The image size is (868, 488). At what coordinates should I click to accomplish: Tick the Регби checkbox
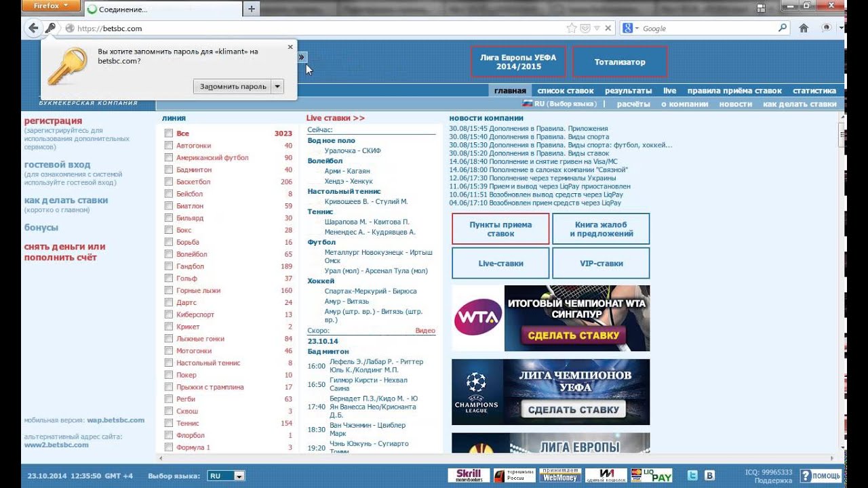(169, 399)
